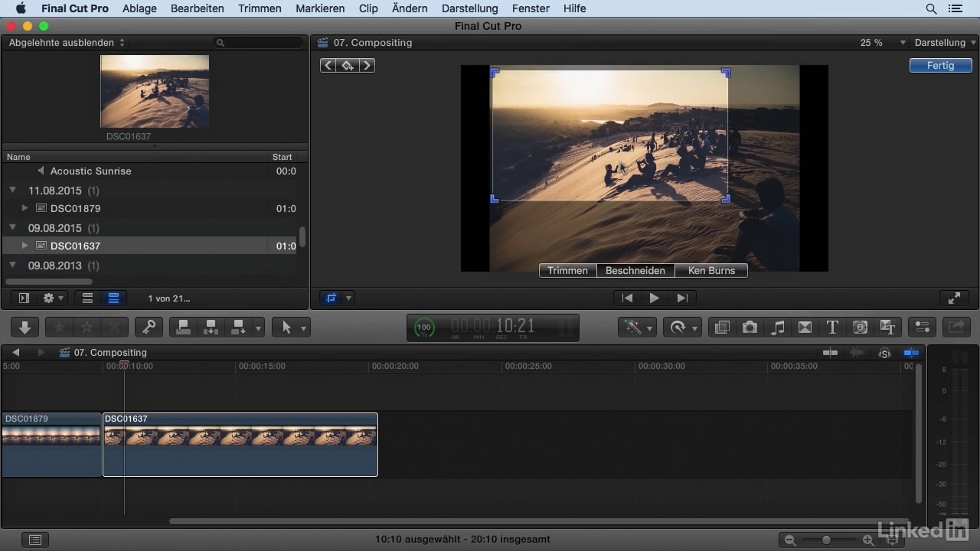Mark clip as favorite with filled star
The image size is (980, 551).
(x=59, y=328)
